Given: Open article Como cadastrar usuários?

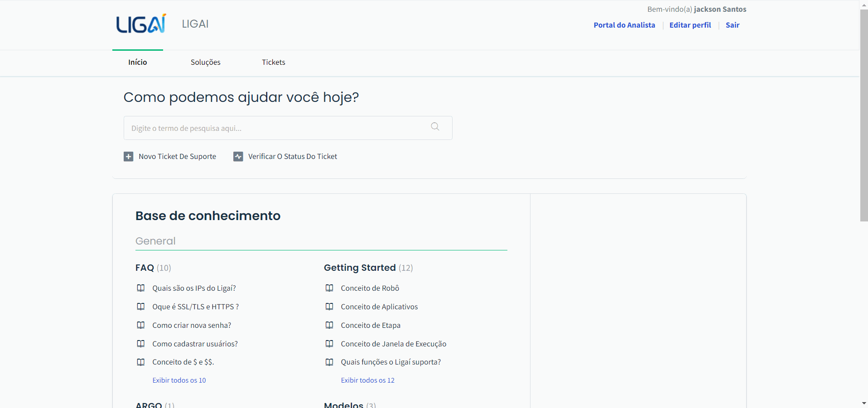Looking at the screenshot, I should click(x=195, y=344).
